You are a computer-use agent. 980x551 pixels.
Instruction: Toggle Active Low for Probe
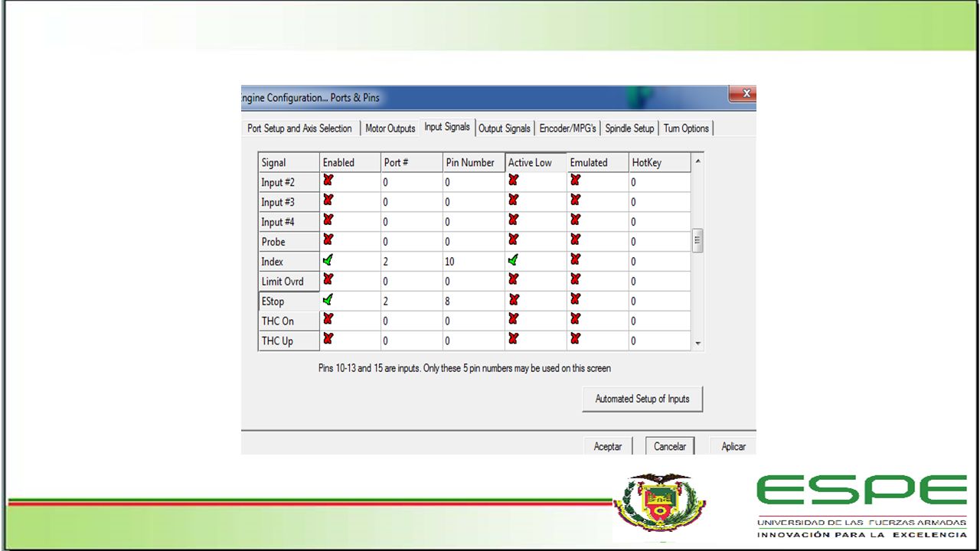514,240
